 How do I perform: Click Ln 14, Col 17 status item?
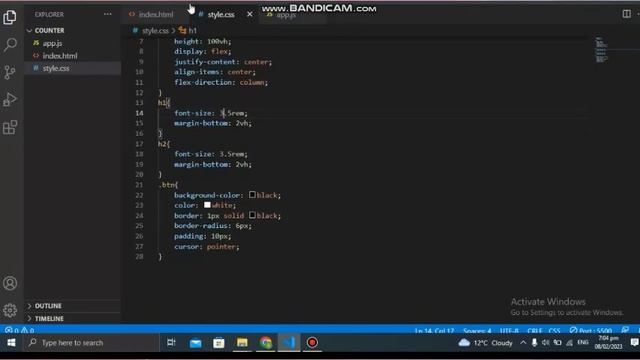coord(434,331)
